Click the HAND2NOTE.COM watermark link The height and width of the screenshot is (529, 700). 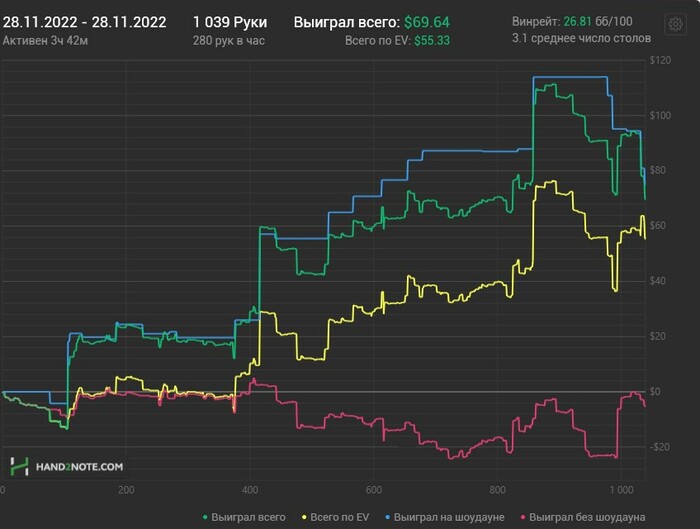(80, 466)
